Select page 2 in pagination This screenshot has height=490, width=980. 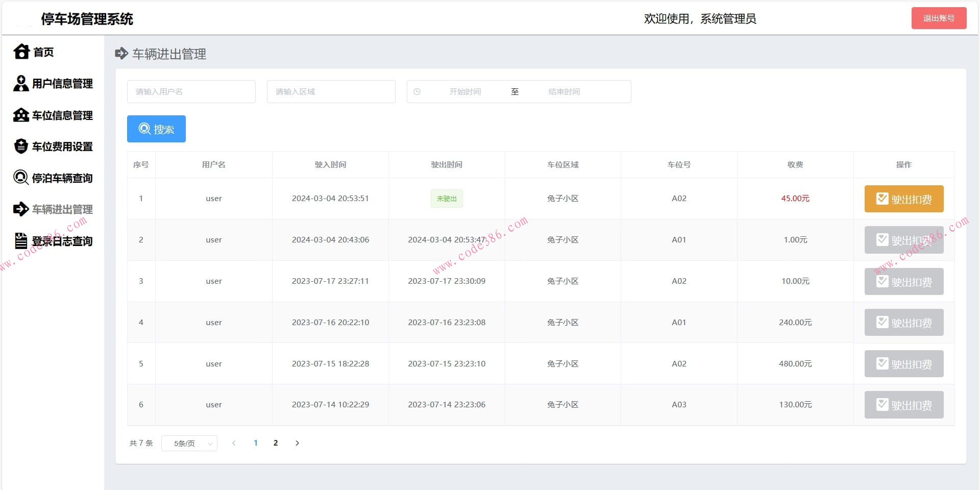click(x=276, y=443)
